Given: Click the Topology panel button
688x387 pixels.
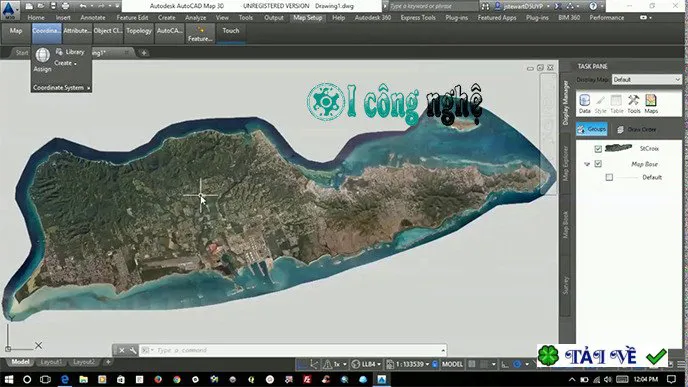Looking at the screenshot, I should click(139, 33).
